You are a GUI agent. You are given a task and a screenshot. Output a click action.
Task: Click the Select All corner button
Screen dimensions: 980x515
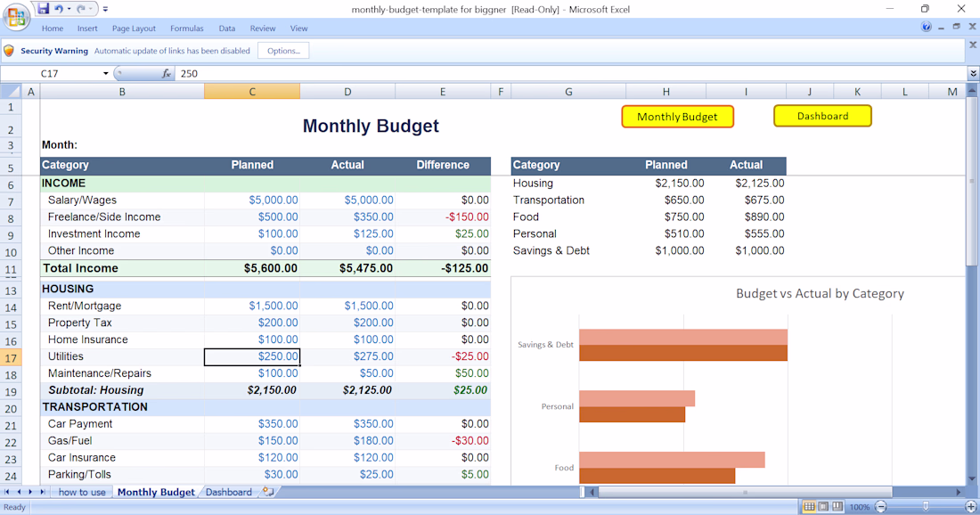(x=11, y=92)
